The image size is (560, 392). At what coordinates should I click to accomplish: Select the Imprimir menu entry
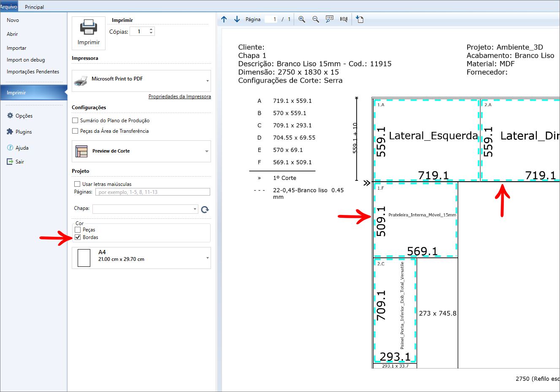click(x=34, y=93)
